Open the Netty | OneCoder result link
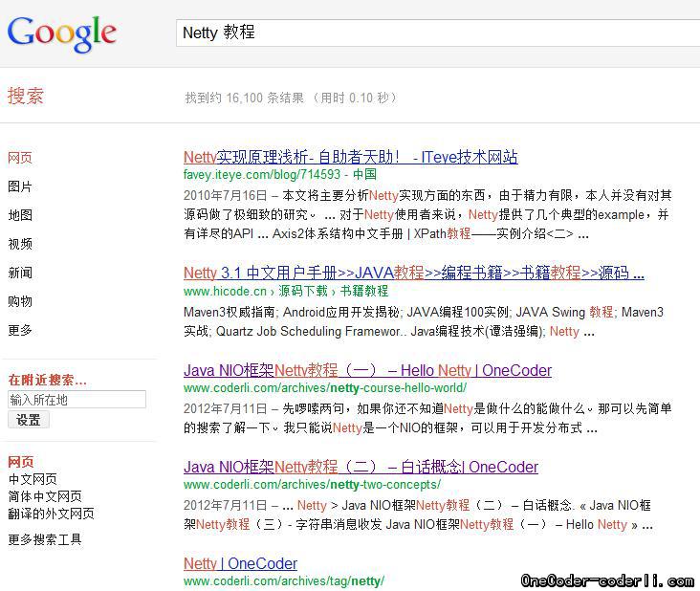The image size is (700, 591). (240, 563)
